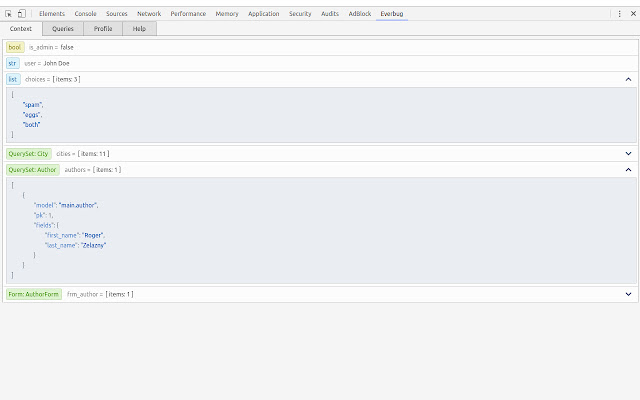Expand the cities QuerySet row

pyautogui.click(x=628, y=154)
